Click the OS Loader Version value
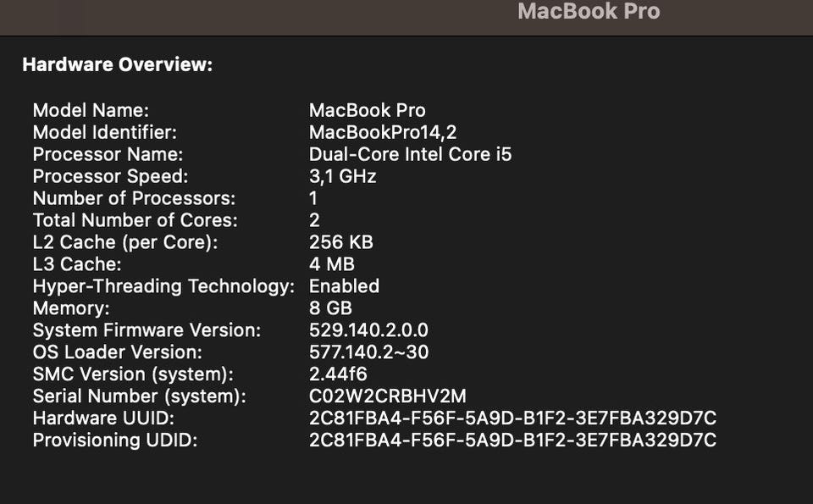This screenshot has width=813, height=504. click(x=368, y=352)
